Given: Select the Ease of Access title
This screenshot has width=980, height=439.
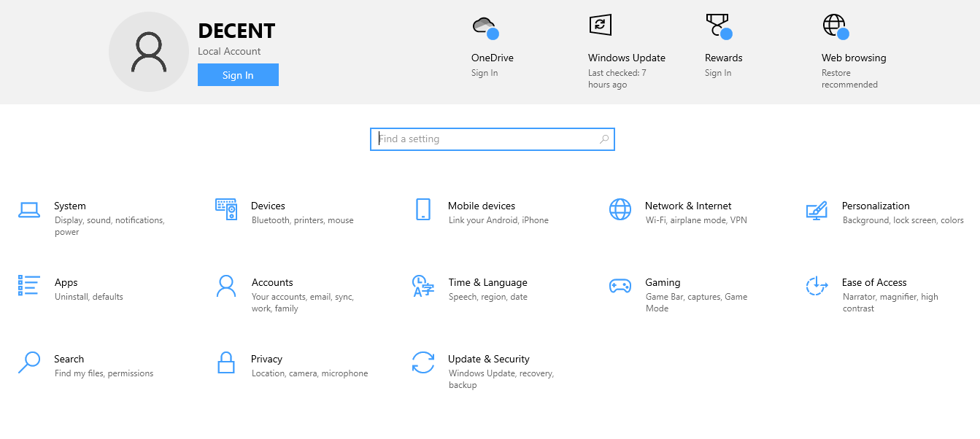Looking at the screenshot, I should tap(874, 282).
